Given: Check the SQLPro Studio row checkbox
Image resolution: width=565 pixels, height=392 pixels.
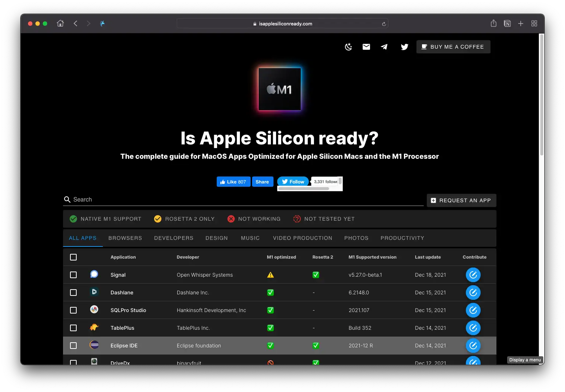Looking at the screenshot, I should click(73, 310).
